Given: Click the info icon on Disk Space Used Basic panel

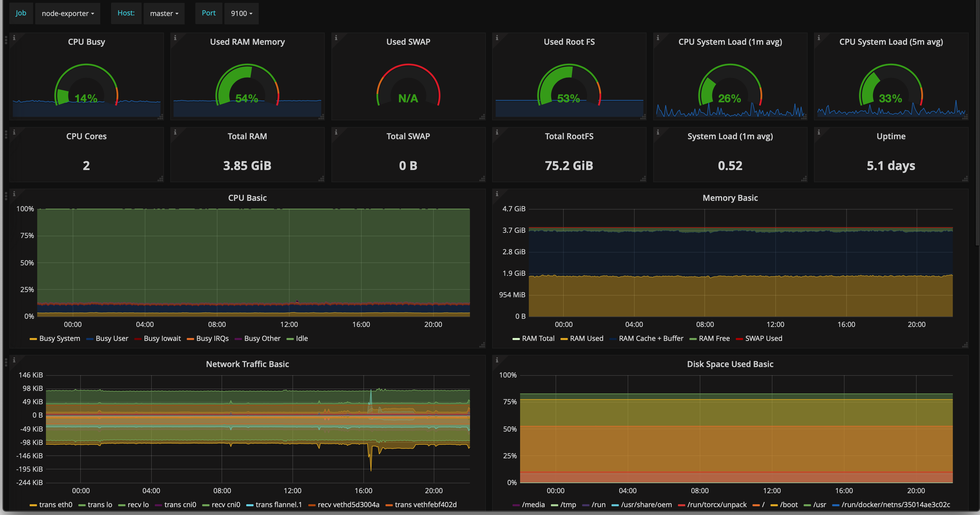Looking at the screenshot, I should pos(497,360).
